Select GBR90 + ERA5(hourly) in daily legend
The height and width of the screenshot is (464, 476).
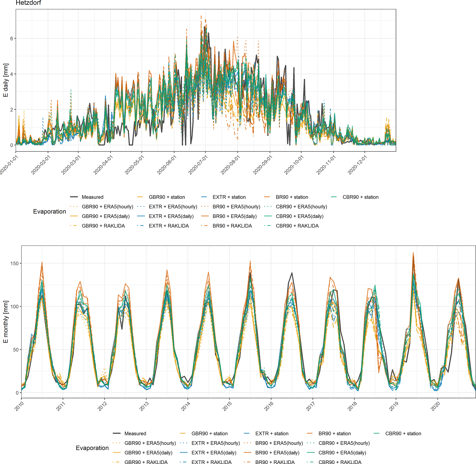107,207
